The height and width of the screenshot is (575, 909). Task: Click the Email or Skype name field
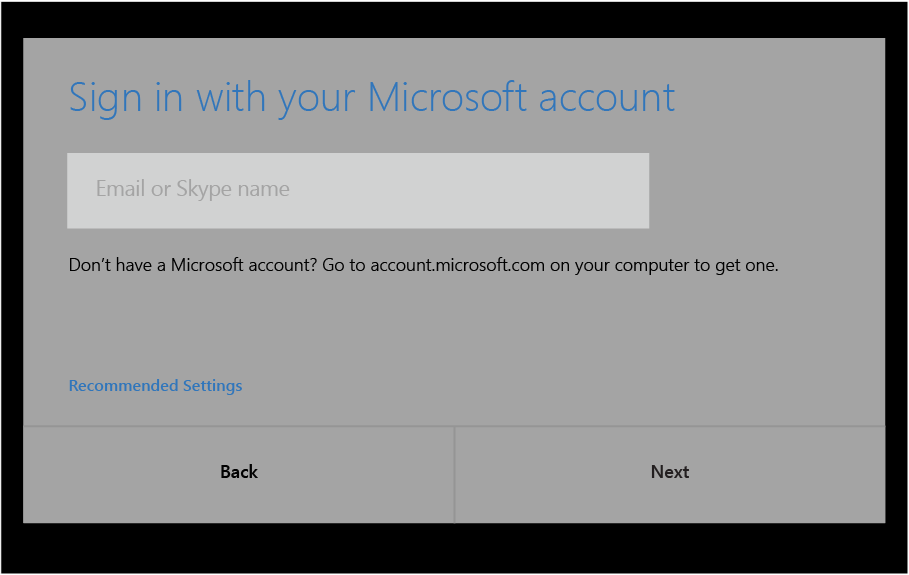point(357,190)
